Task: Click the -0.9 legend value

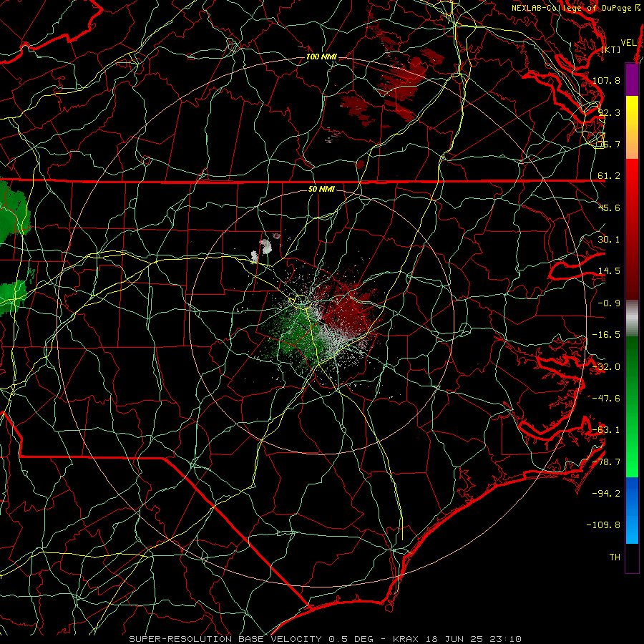Action: (609, 303)
